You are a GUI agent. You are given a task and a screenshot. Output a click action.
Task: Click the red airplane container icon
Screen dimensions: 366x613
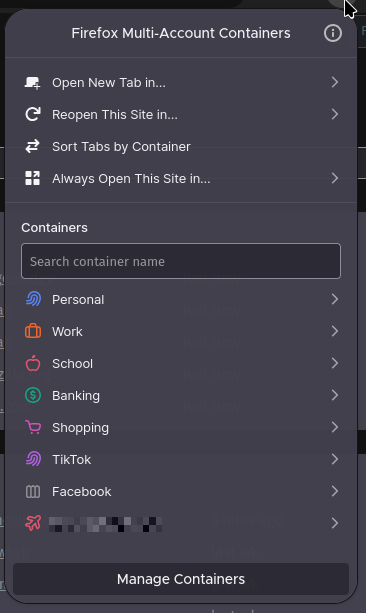pyautogui.click(x=33, y=523)
